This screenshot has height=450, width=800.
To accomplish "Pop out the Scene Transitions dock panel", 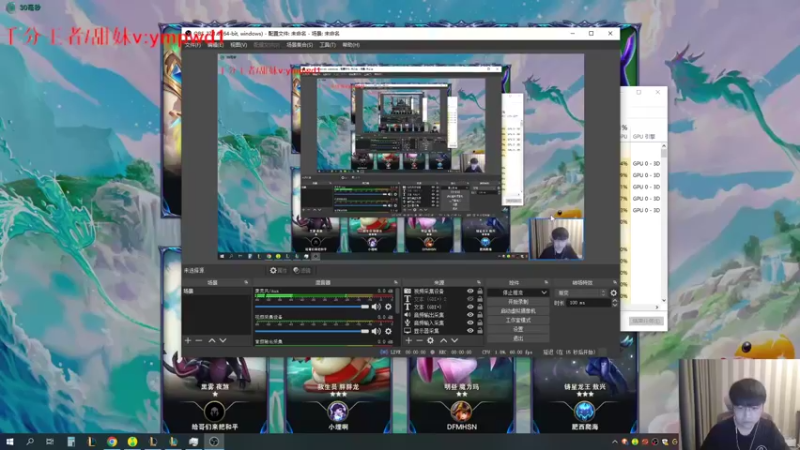I will (614, 282).
